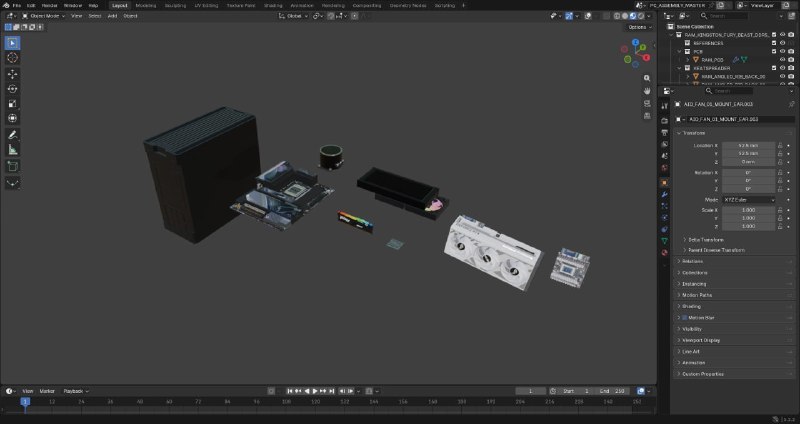Switch to the Shading workspace tab

273,5
